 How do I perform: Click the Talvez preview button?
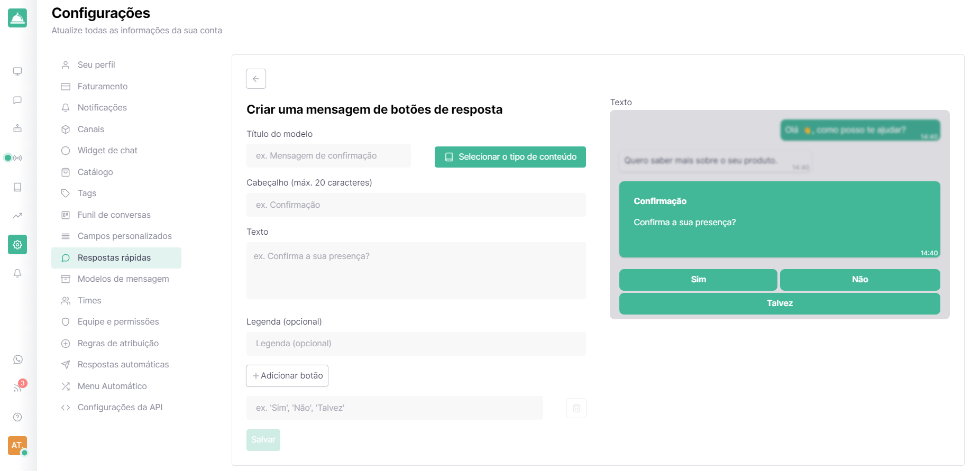click(780, 303)
